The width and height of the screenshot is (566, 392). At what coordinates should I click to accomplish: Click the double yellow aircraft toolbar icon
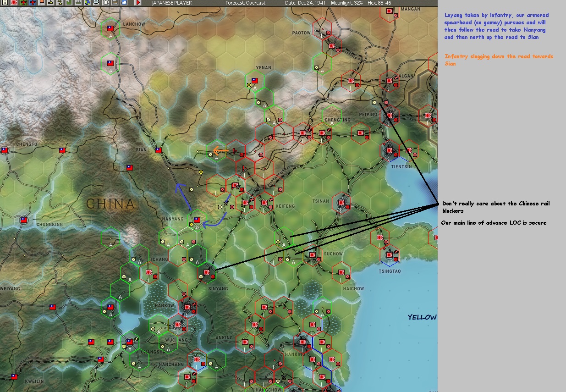(60, 2)
